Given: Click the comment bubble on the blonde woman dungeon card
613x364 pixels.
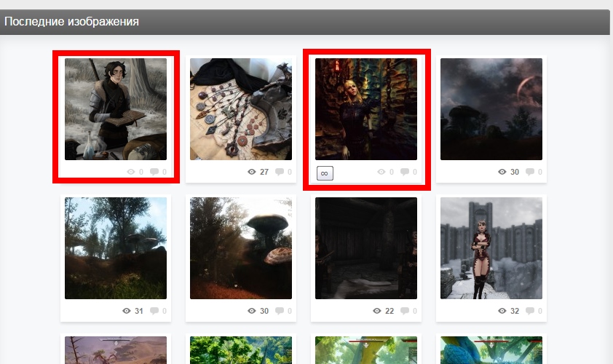Looking at the screenshot, I should point(405,172).
